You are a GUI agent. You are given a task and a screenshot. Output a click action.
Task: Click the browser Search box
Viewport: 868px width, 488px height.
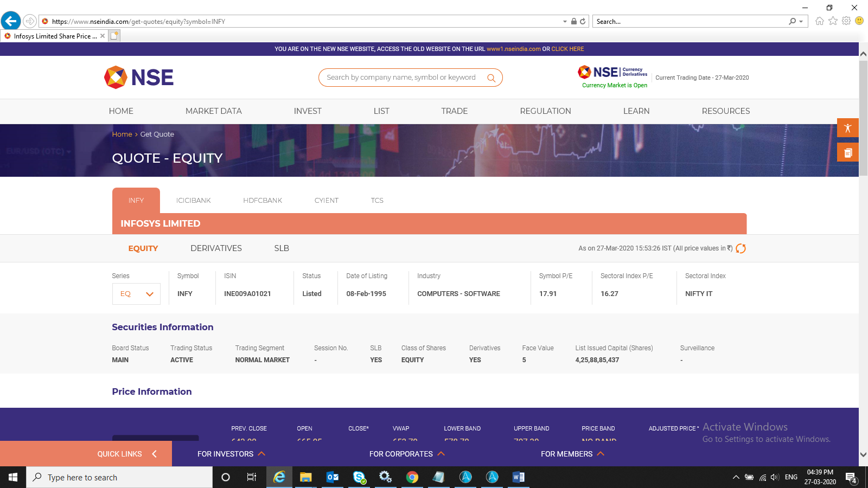click(691, 22)
